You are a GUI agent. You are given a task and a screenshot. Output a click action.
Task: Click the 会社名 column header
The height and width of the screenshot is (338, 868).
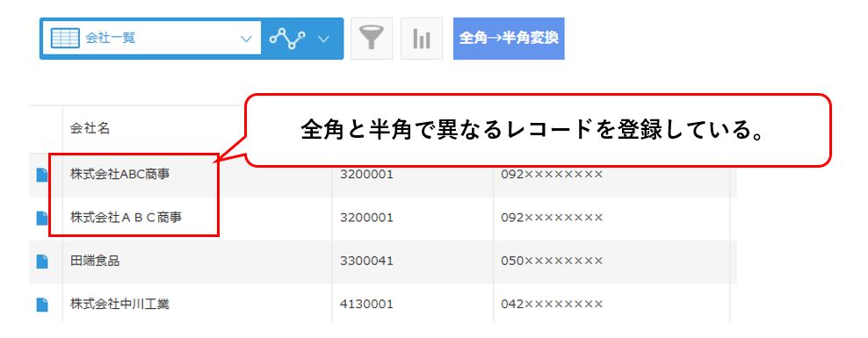tap(90, 129)
